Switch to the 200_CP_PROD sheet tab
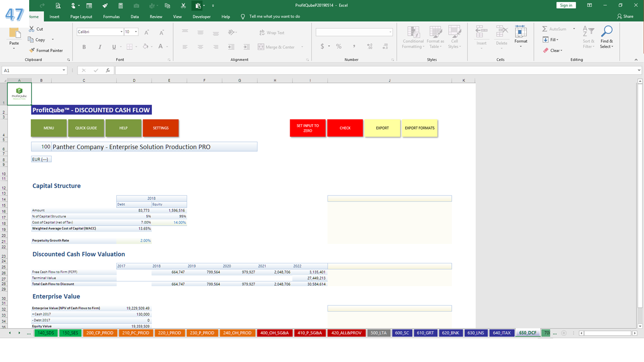The width and height of the screenshot is (644, 362). (100, 333)
